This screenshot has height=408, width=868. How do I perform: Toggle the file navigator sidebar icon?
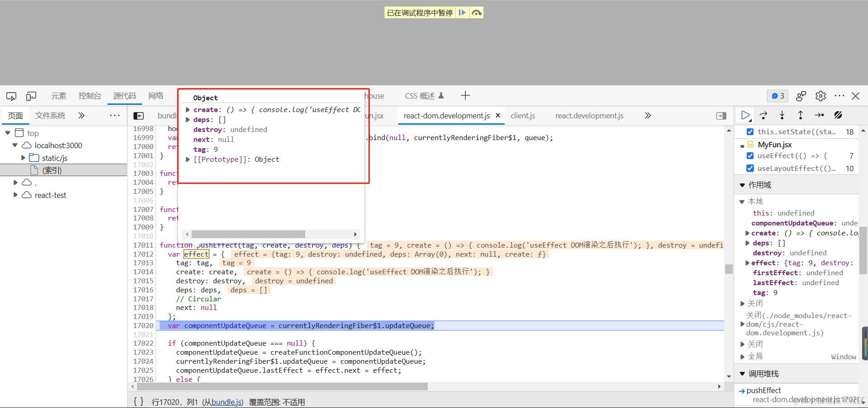(x=139, y=116)
